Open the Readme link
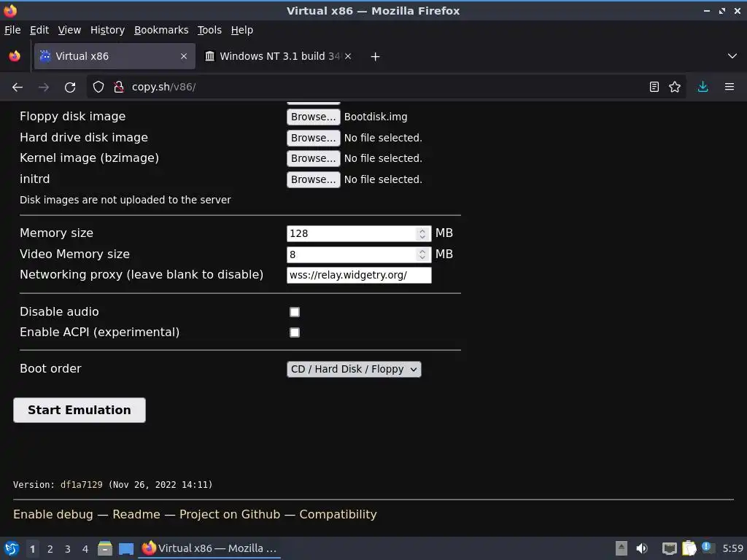 136,514
